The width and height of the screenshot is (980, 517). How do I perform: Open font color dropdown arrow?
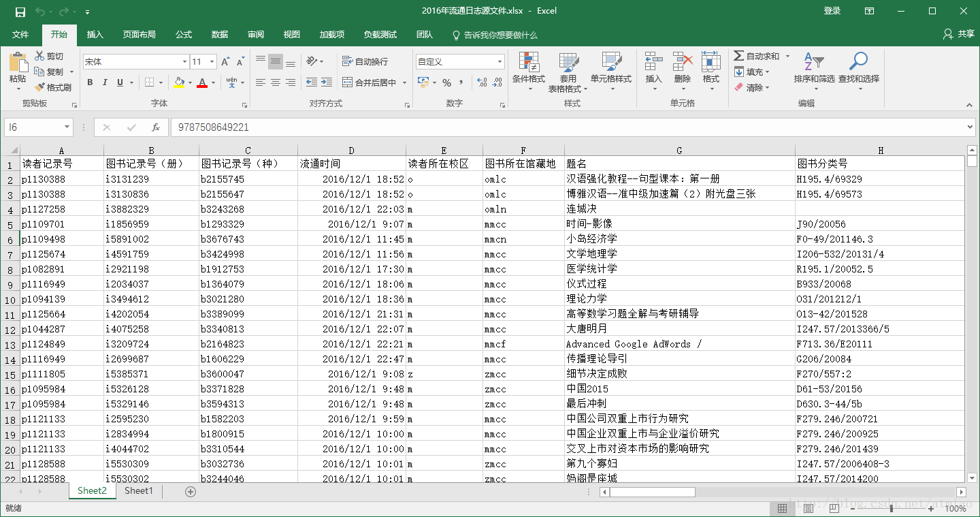point(213,82)
